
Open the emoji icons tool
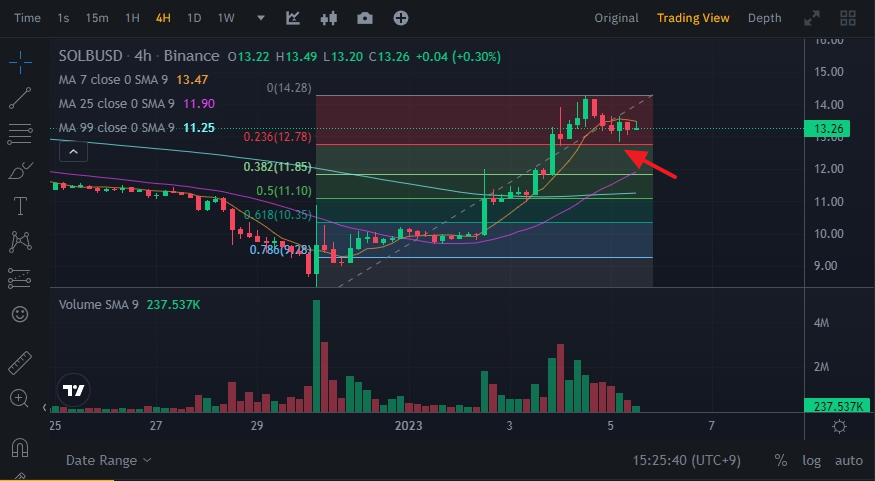(20, 314)
